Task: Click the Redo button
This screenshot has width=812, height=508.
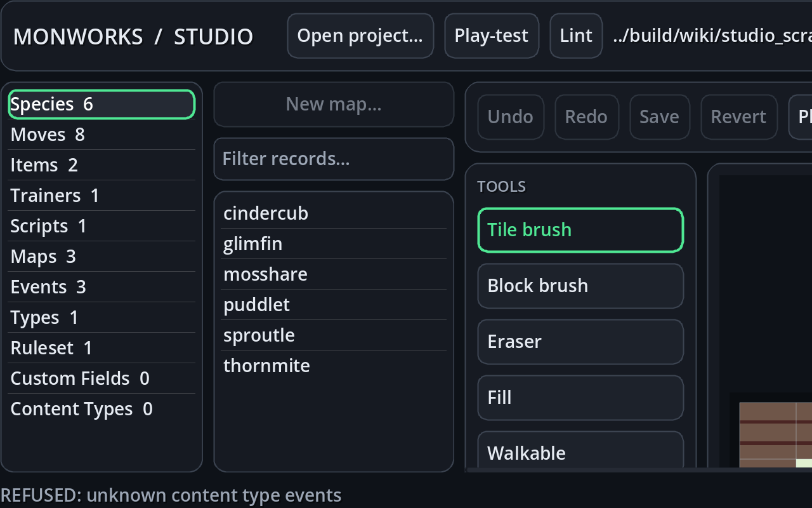Action: point(586,117)
